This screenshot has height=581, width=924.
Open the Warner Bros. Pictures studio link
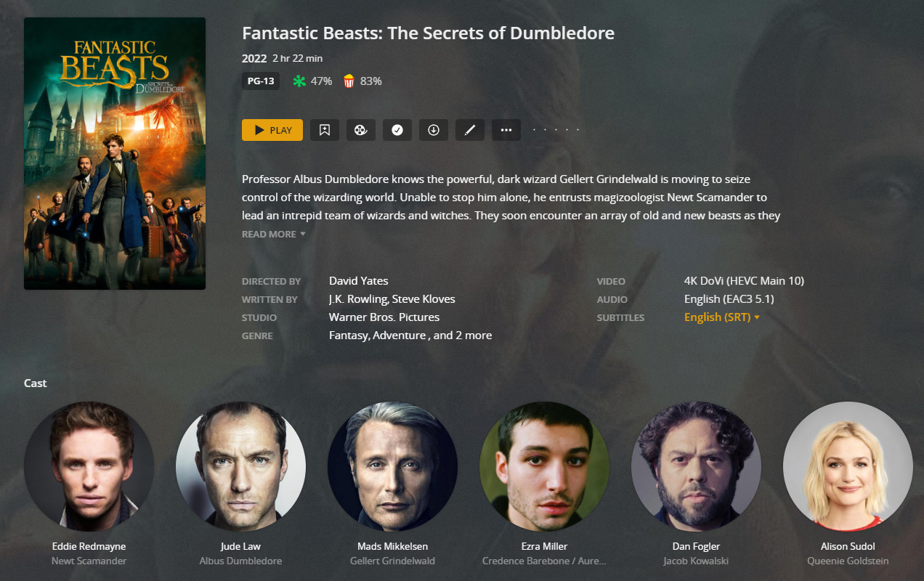[x=384, y=317]
